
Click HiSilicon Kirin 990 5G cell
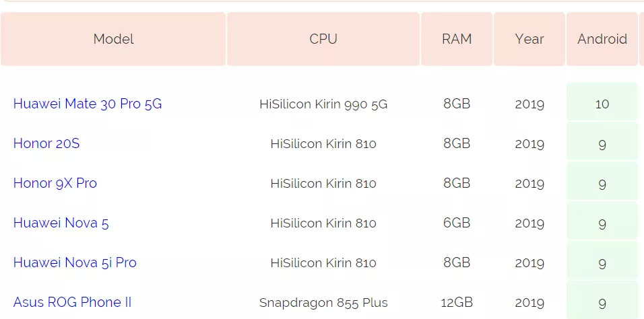[323, 104]
